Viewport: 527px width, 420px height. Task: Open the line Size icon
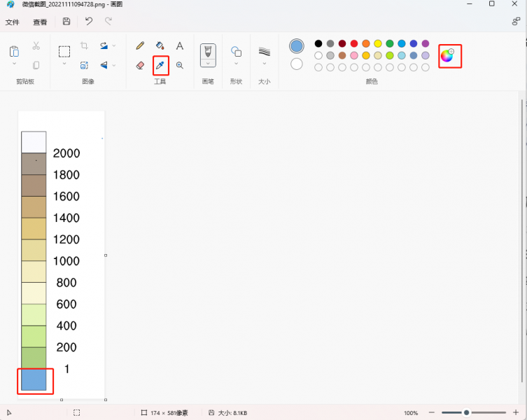[x=264, y=51]
